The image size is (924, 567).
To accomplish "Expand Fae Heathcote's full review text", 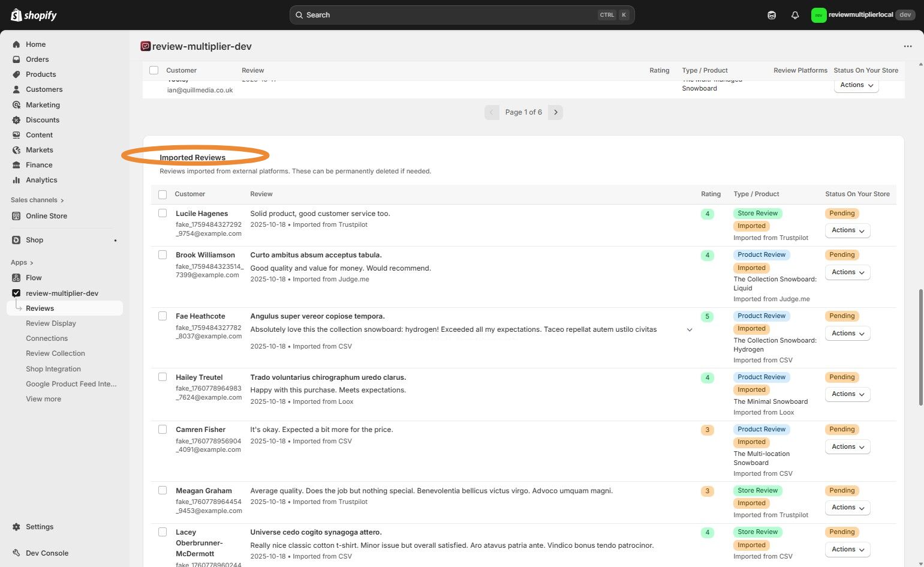I will [x=690, y=330].
